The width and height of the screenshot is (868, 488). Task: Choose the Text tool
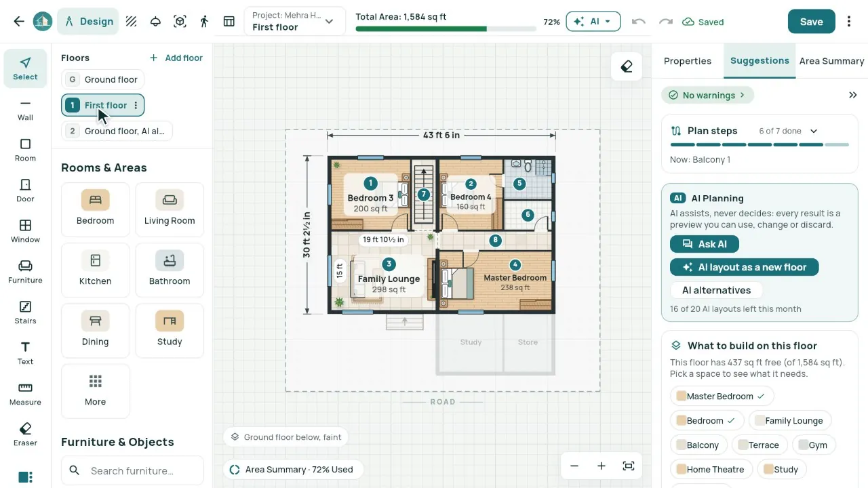25,352
